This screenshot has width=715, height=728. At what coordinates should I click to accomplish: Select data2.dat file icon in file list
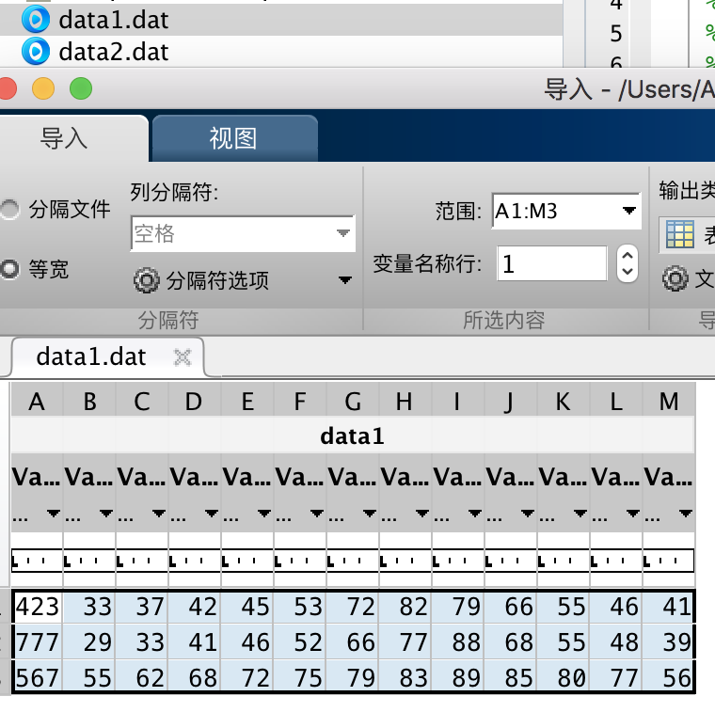point(36,52)
